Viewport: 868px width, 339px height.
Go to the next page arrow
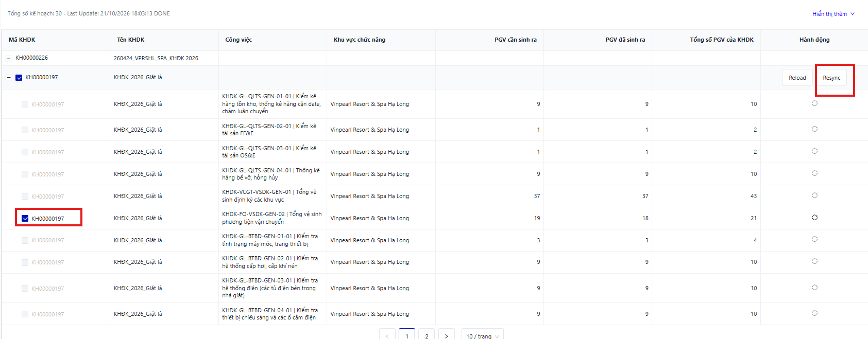(x=446, y=335)
